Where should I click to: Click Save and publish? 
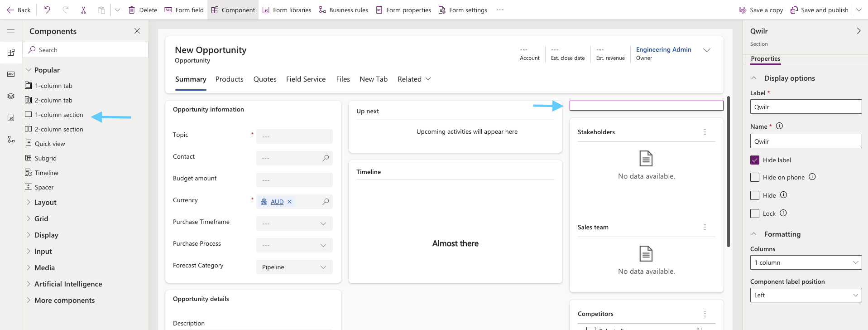pyautogui.click(x=820, y=10)
